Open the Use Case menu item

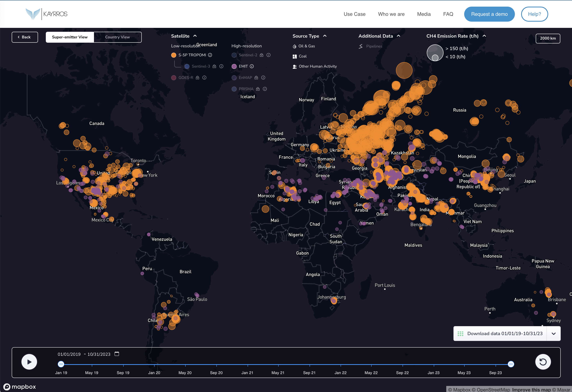pyautogui.click(x=354, y=14)
